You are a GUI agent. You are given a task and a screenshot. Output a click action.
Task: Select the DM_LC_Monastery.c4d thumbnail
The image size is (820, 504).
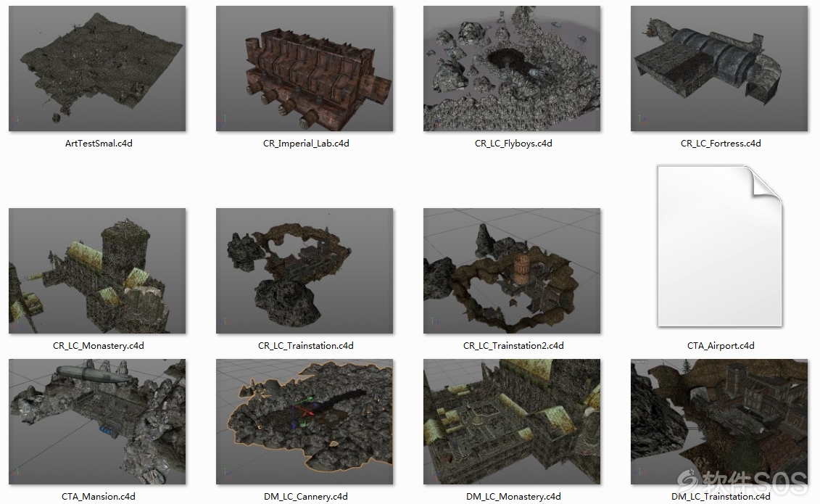[x=512, y=421]
